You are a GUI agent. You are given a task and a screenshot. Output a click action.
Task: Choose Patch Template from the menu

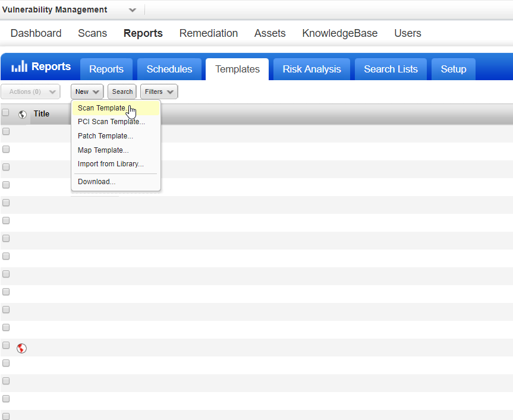coord(105,135)
